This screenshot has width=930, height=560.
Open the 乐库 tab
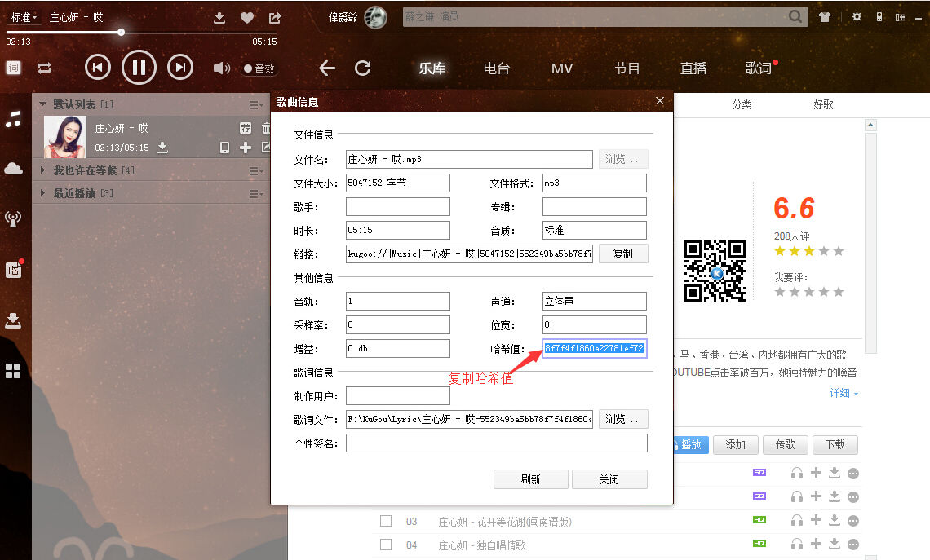(432, 68)
